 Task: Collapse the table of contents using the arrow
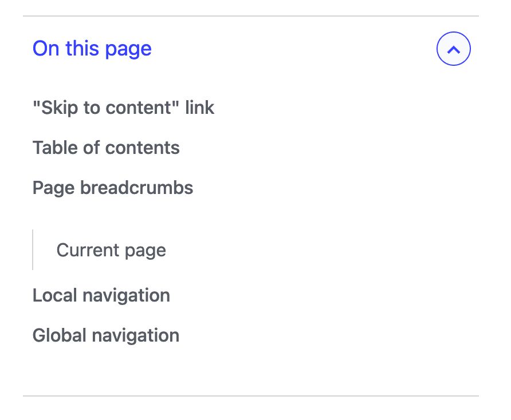coord(453,49)
